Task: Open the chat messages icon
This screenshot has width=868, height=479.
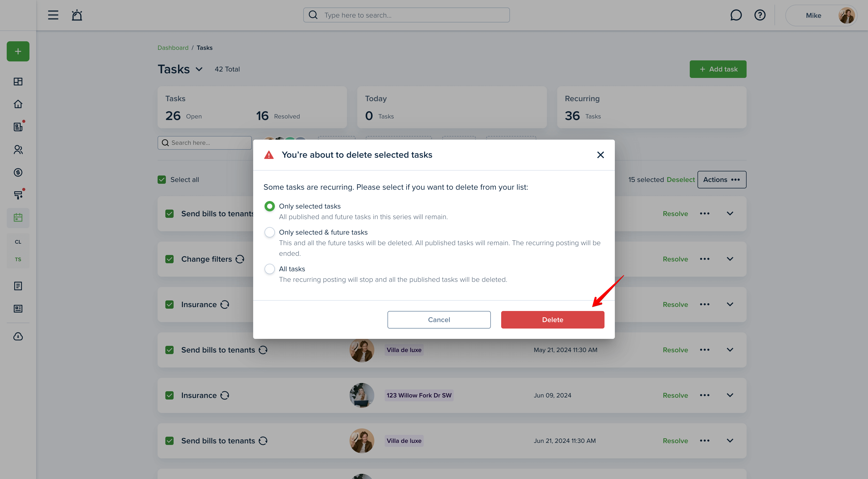Action: (735, 15)
